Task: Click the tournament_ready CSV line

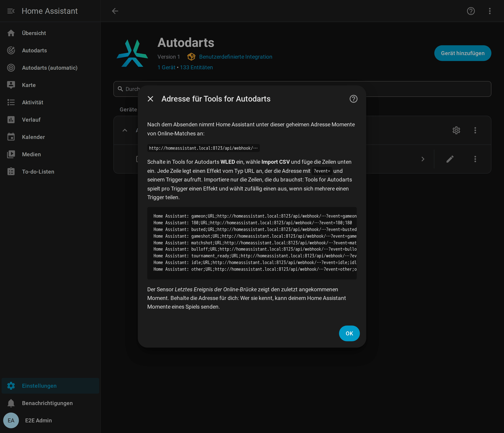Action: coord(255,256)
